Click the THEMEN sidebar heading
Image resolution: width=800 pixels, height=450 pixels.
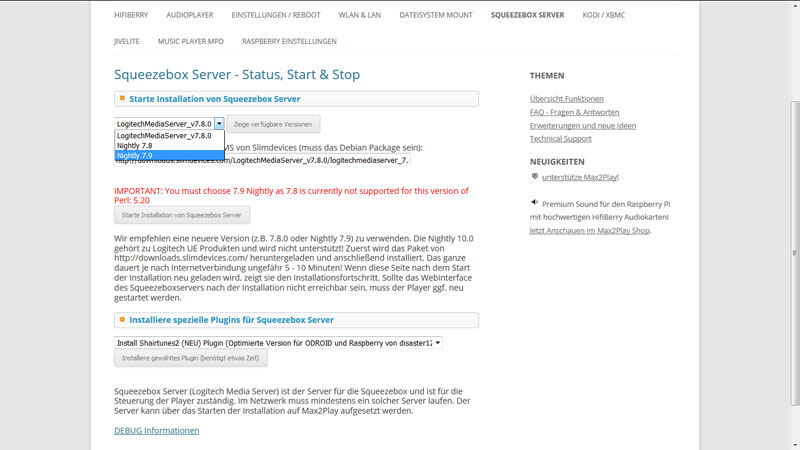click(x=547, y=76)
